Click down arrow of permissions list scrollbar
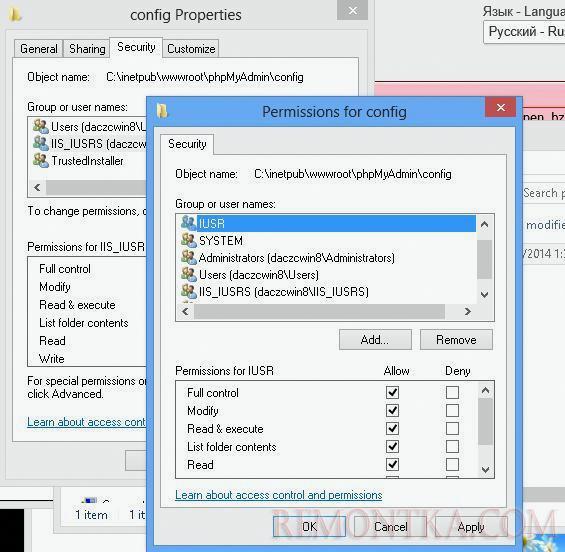The width and height of the screenshot is (565, 552). coord(485,469)
